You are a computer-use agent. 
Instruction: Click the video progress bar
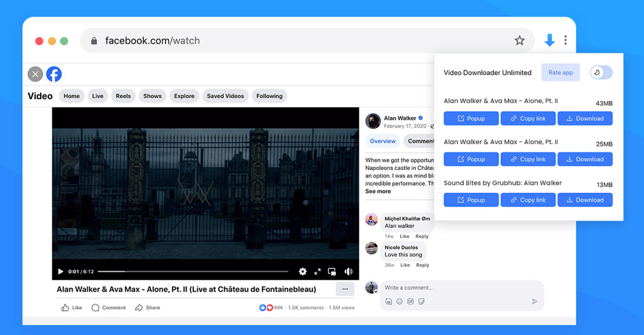[193, 271]
